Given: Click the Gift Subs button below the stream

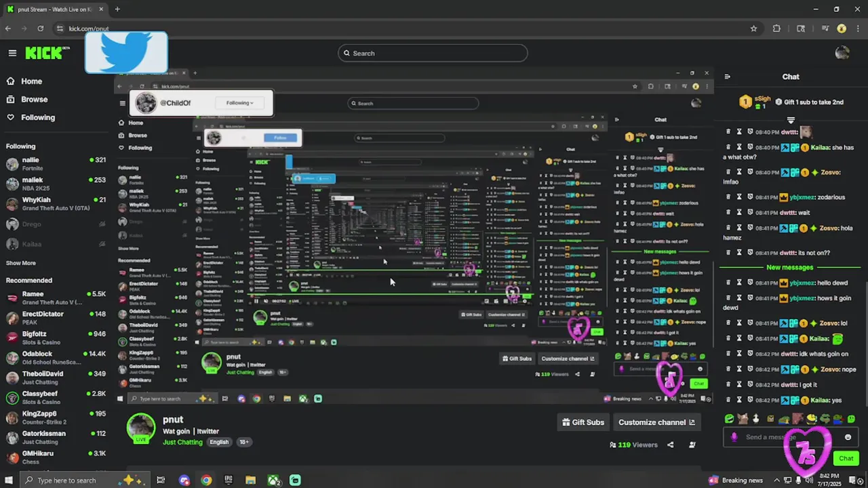Looking at the screenshot, I should click(x=583, y=422).
